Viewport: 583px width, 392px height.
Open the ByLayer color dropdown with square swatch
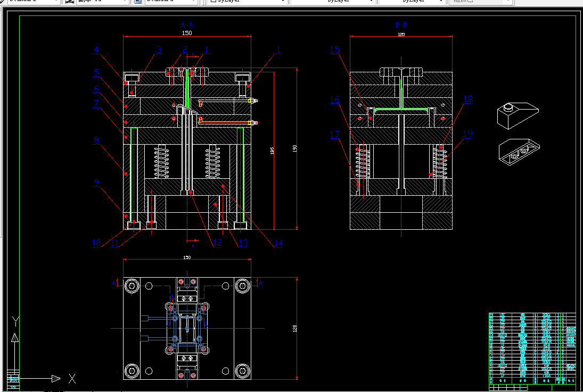tap(247, 2)
